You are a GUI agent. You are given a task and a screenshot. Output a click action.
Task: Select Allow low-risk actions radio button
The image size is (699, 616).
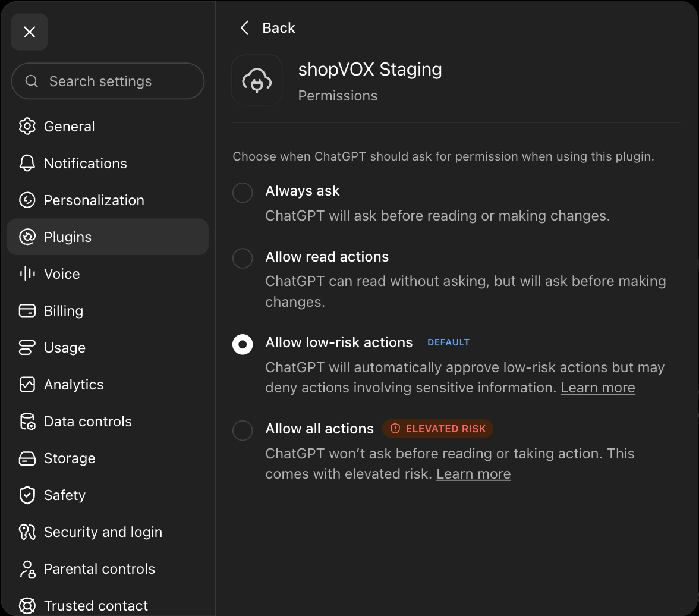243,344
